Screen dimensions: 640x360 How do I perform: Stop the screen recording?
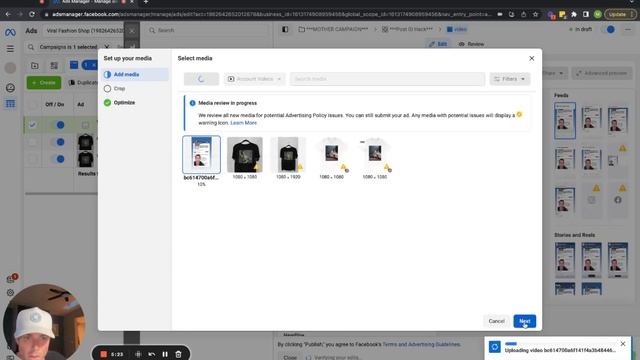[x=104, y=354]
